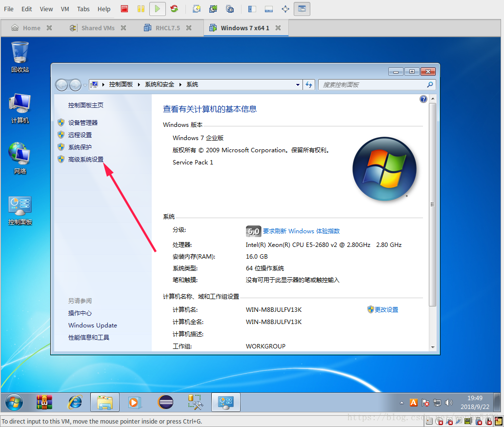Click the full screen mode icon
Viewport: 504px width, 427px height.
[285, 9]
